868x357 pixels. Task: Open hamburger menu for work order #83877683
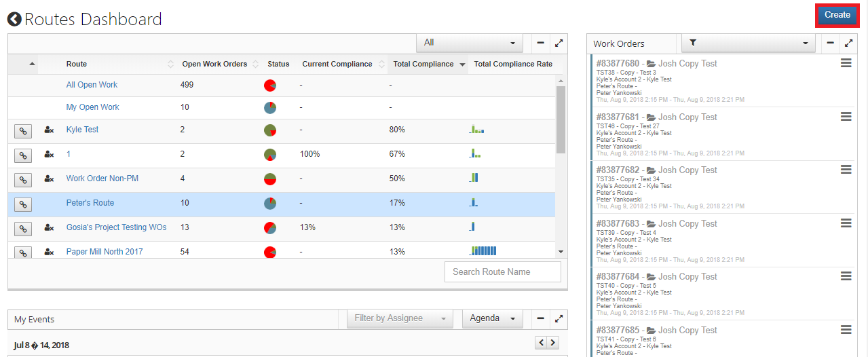pyautogui.click(x=846, y=223)
